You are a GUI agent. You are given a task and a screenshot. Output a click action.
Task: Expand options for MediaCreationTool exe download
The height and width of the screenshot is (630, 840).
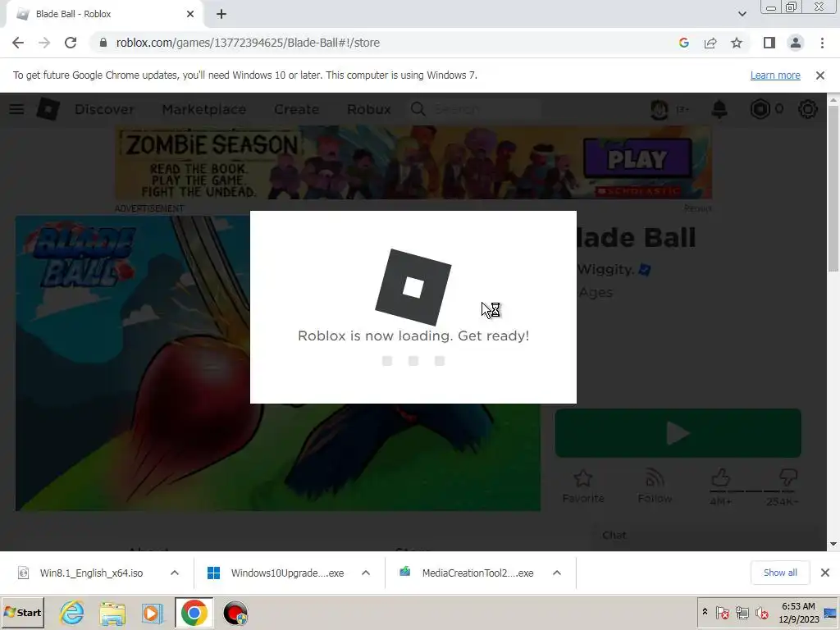click(x=557, y=573)
